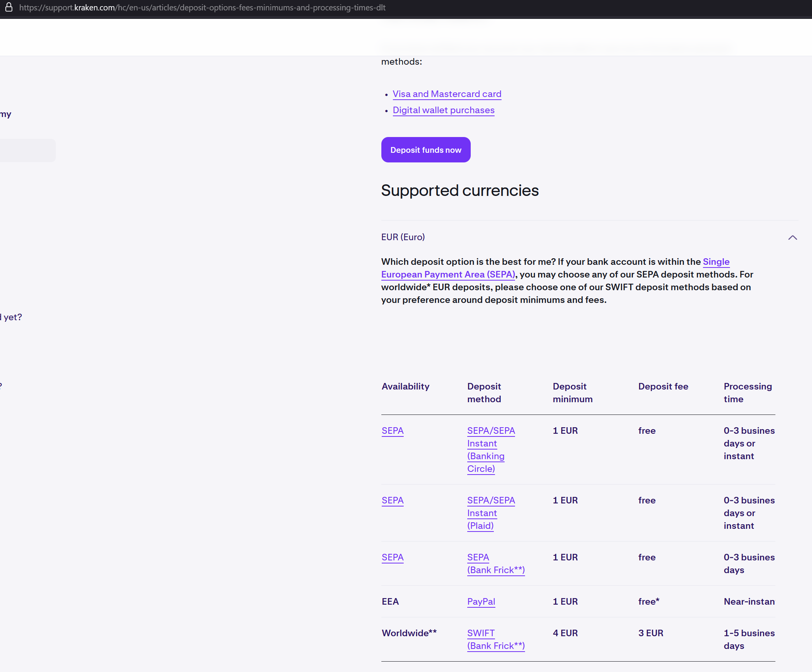Click SEPA availability link in Bank Frick row
This screenshot has width=812, height=672.
click(x=392, y=557)
